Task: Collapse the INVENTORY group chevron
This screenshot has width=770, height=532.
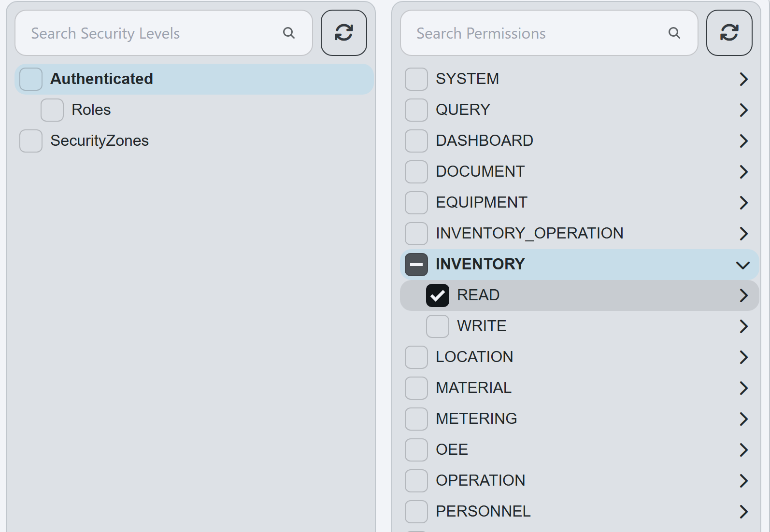Action: (x=743, y=265)
